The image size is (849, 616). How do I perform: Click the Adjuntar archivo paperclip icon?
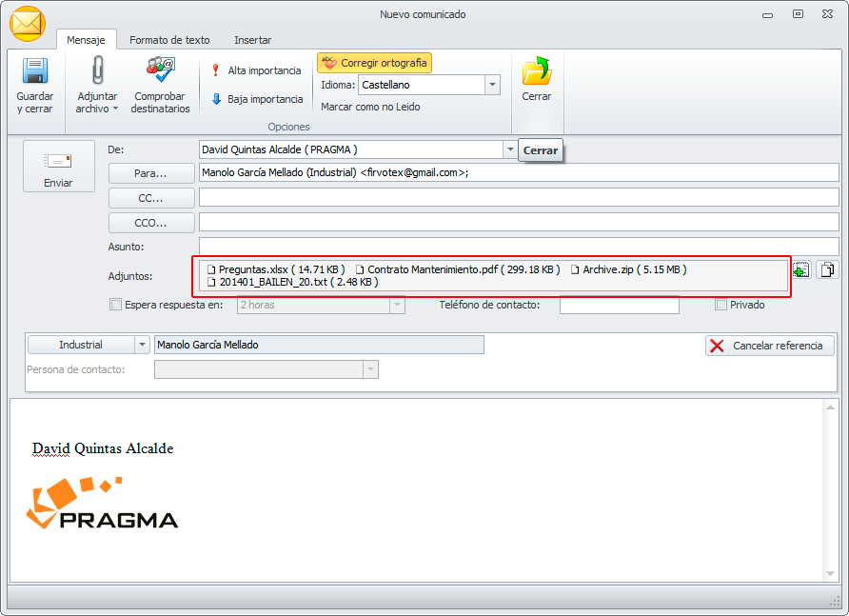[x=97, y=70]
